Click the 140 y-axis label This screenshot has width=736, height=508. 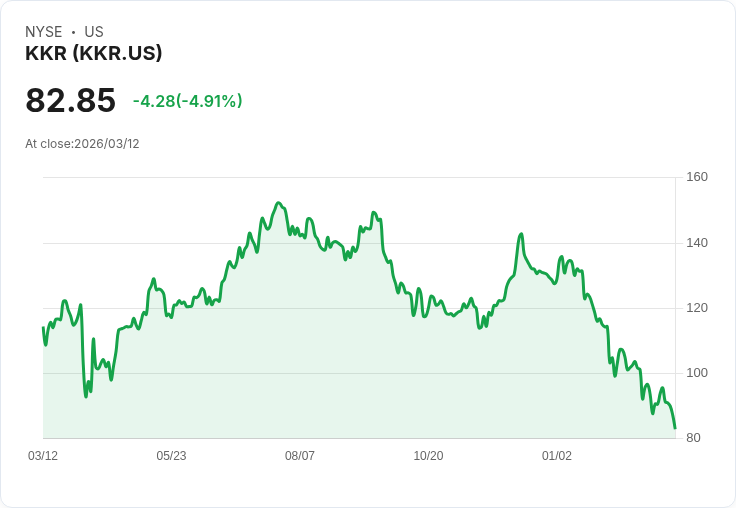point(697,242)
